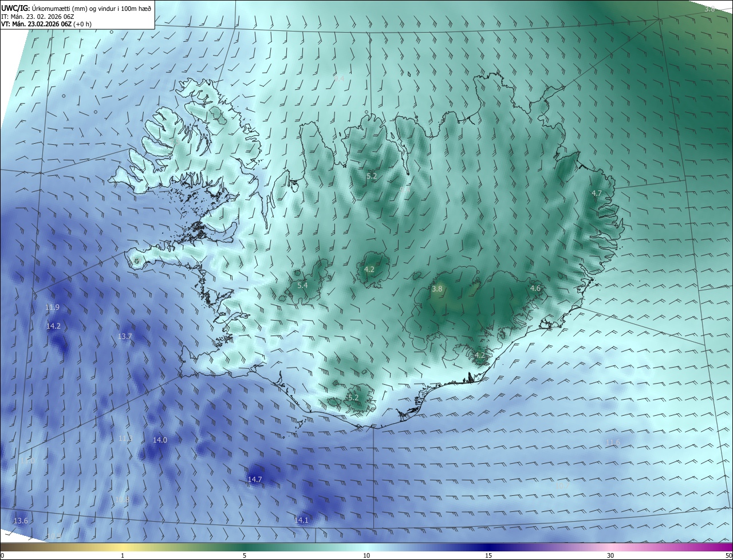Click the 'IT: Mán. 23. 02. 2026 06Z' line
The width and height of the screenshot is (733, 560).
[37, 16]
